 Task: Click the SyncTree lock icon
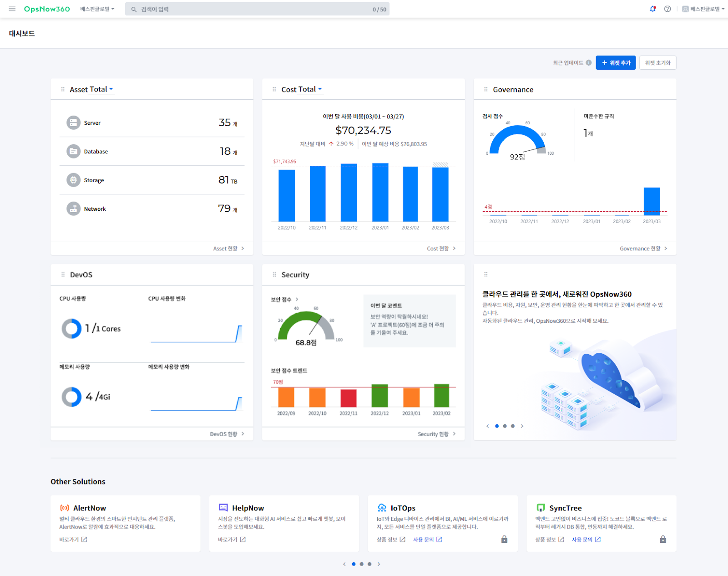663,539
